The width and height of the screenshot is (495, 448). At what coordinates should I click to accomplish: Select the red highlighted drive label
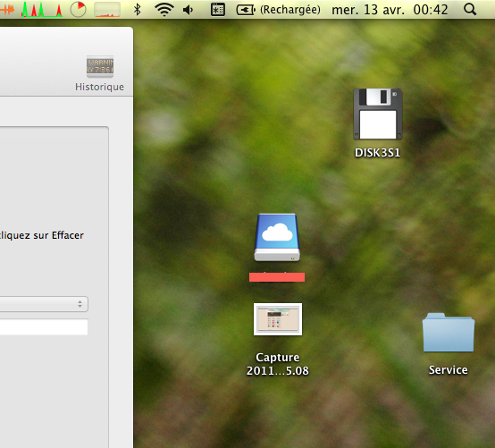pos(277,277)
